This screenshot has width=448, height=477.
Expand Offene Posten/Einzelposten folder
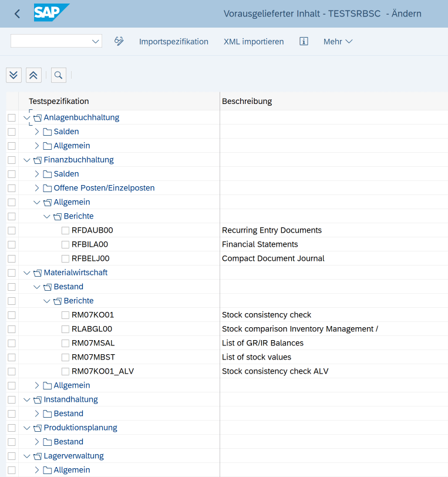click(37, 188)
